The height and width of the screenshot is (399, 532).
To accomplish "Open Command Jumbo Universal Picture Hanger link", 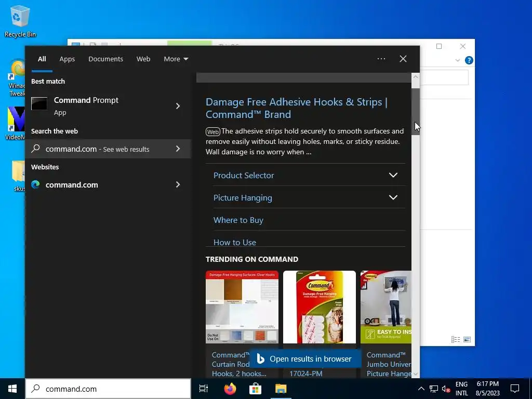I will point(389,364).
